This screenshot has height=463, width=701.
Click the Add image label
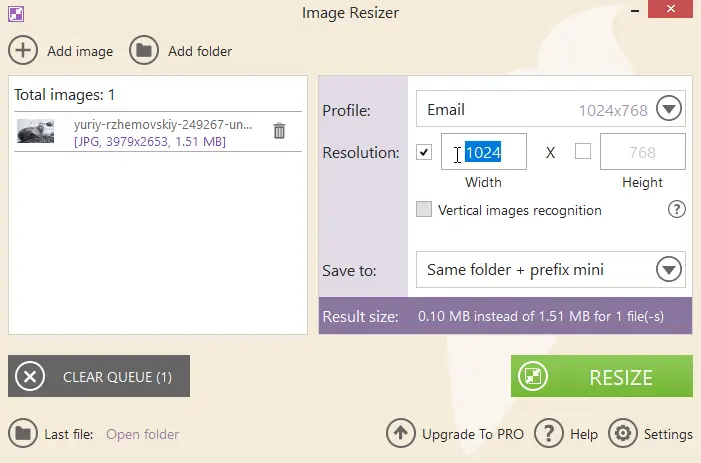click(x=80, y=51)
